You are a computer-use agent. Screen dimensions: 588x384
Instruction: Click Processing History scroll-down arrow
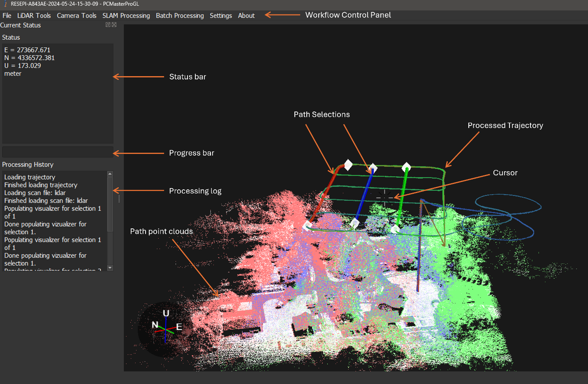(x=110, y=268)
